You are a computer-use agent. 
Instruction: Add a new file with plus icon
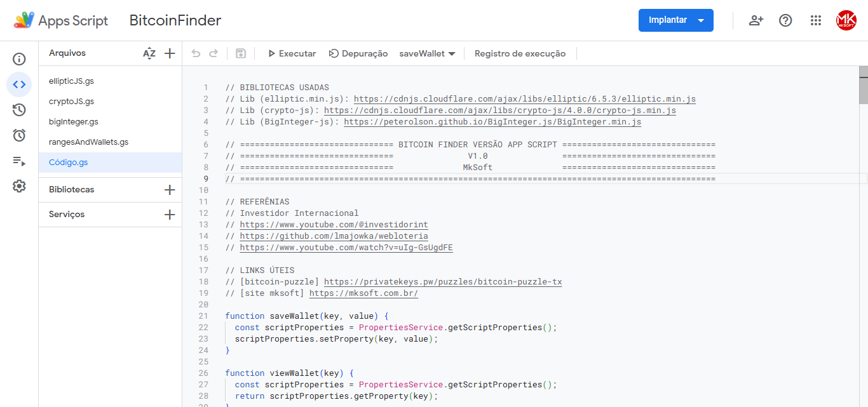pos(170,53)
